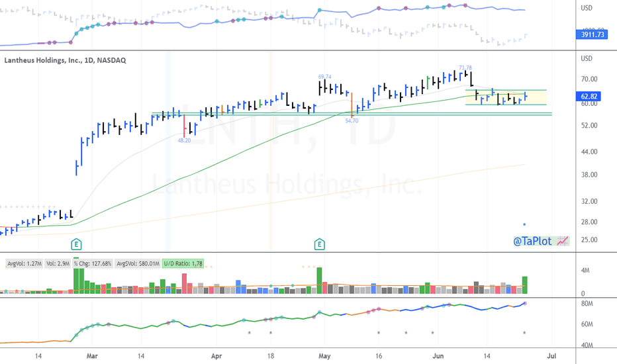Click the 70.00 price axis label

click(x=589, y=79)
